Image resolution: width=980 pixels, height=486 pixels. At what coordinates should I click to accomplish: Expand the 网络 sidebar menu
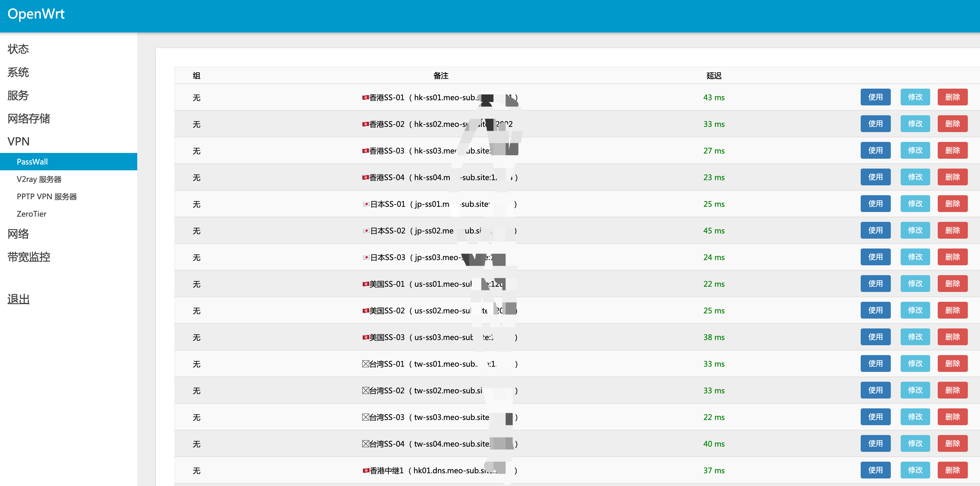tap(18, 234)
